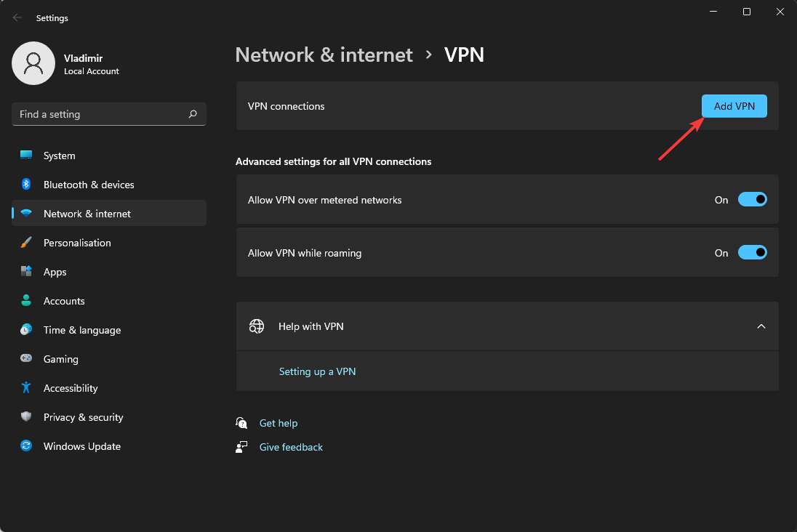Go back using the back arrow

pyautogui.click(x=17, y=17)
